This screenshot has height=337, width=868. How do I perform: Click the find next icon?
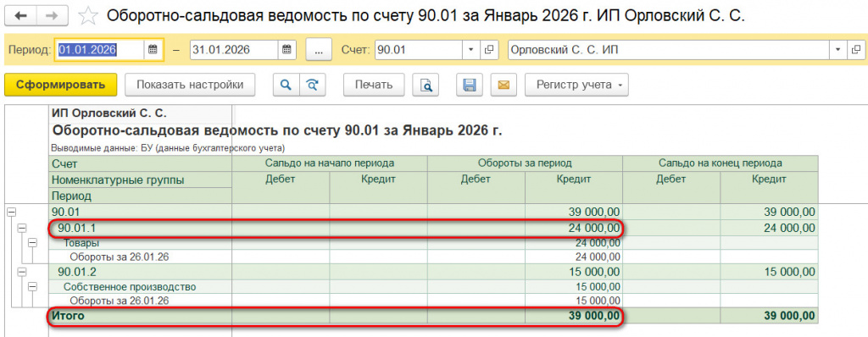pos(313,85)
